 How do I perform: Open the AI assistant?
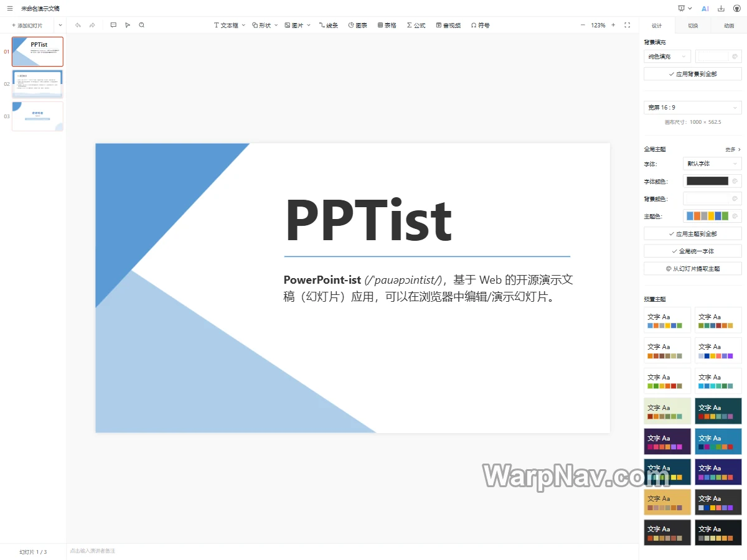(x=705, y=9)
